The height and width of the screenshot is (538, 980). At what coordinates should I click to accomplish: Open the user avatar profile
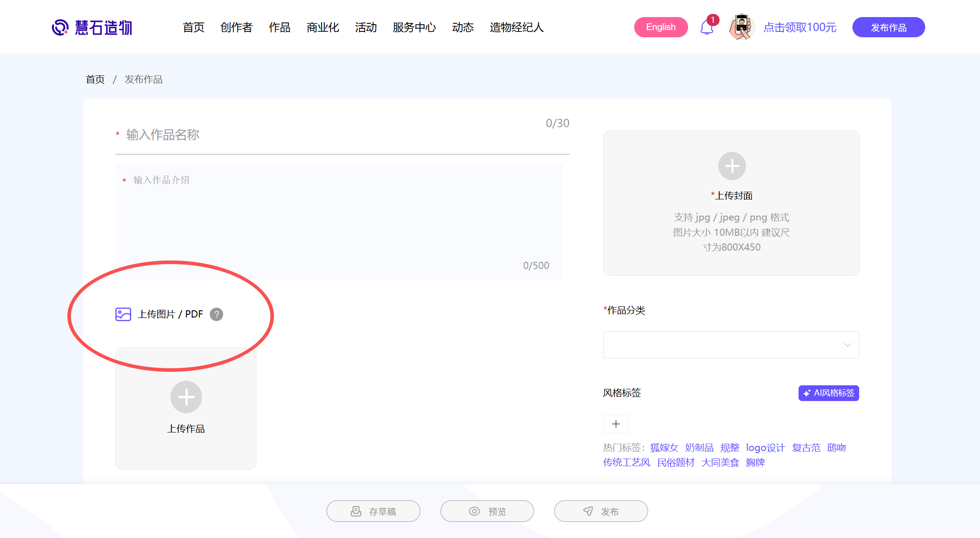point(741,27)
